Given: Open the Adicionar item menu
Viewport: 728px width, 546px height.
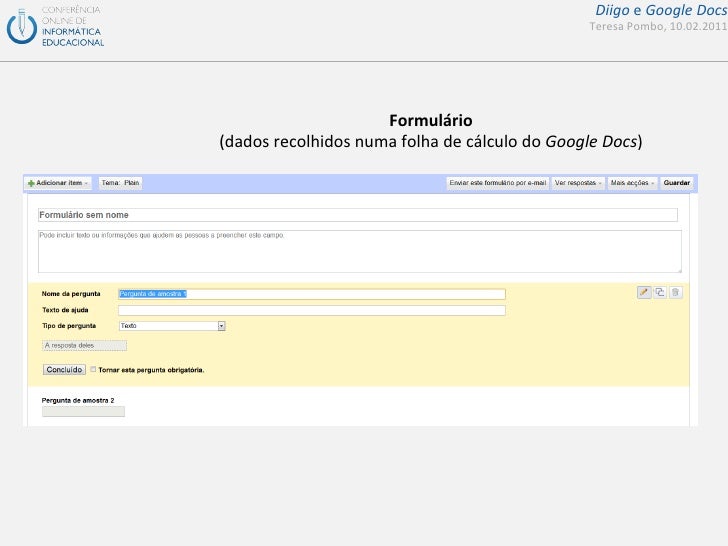Looking at the screenshot, I should [x=58, y=183].
